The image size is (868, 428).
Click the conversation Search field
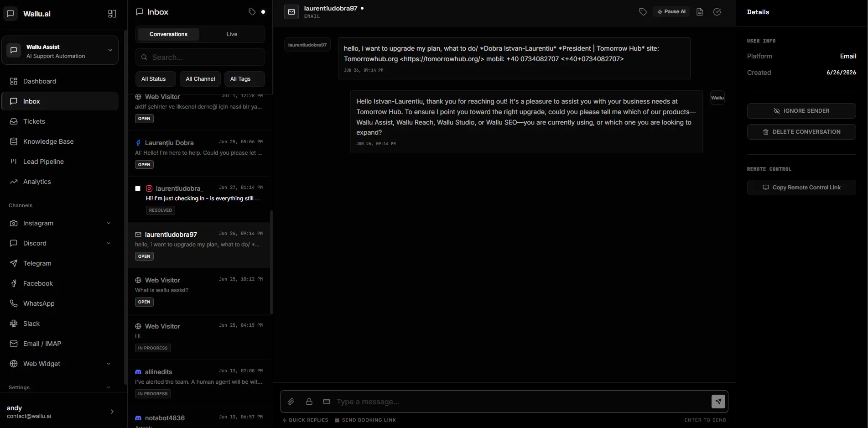pos(200,57)
